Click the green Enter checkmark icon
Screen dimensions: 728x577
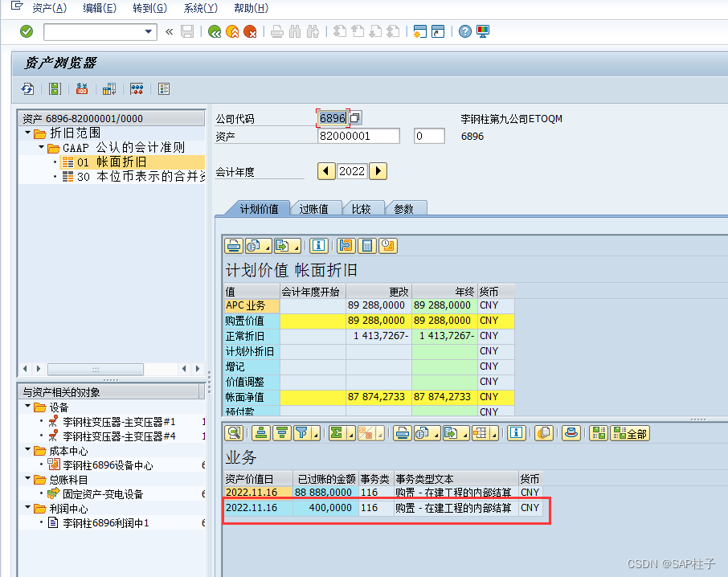[27, 31]
